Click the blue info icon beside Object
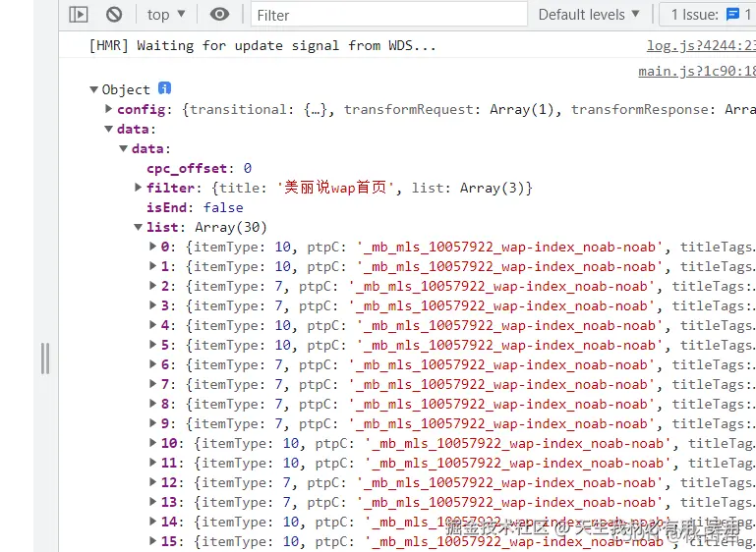The height and width of the screenshot is (552, 756). tap(164, 88)
